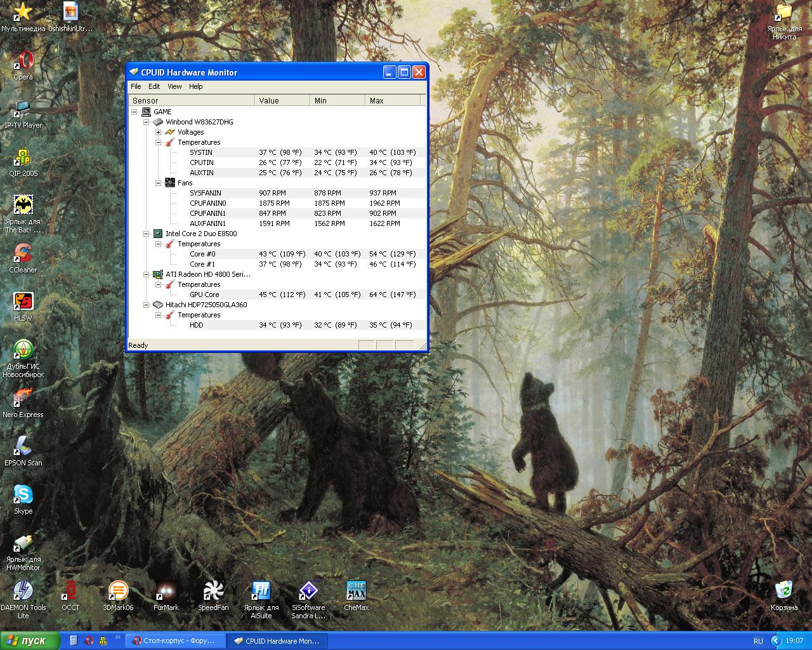Image resolution: width=812 pixels, height=650 pixels.
Task: Click the Opera quick launch icon
Action: click(89, 640)
